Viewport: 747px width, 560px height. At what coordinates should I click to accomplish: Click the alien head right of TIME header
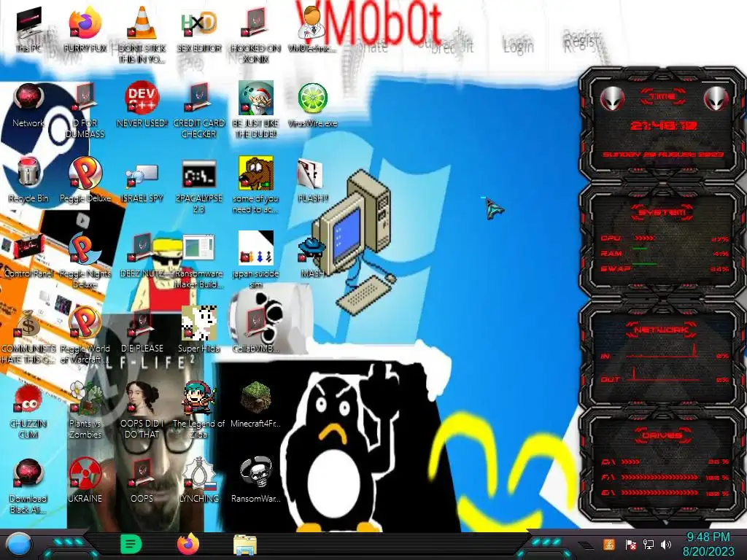(716, 99)
